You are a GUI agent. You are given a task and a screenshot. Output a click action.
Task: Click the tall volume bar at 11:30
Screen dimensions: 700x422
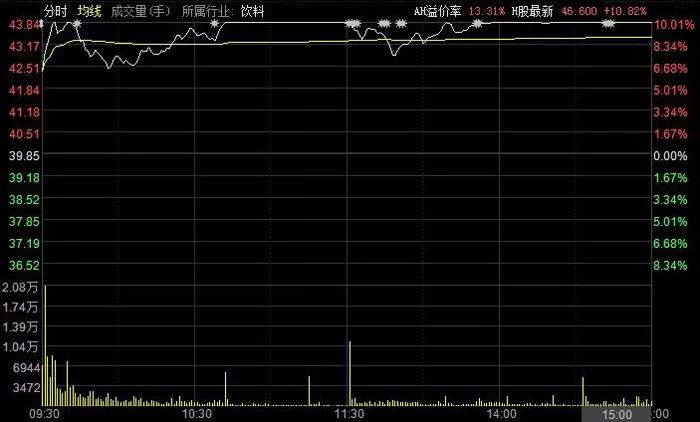[350, 372]
